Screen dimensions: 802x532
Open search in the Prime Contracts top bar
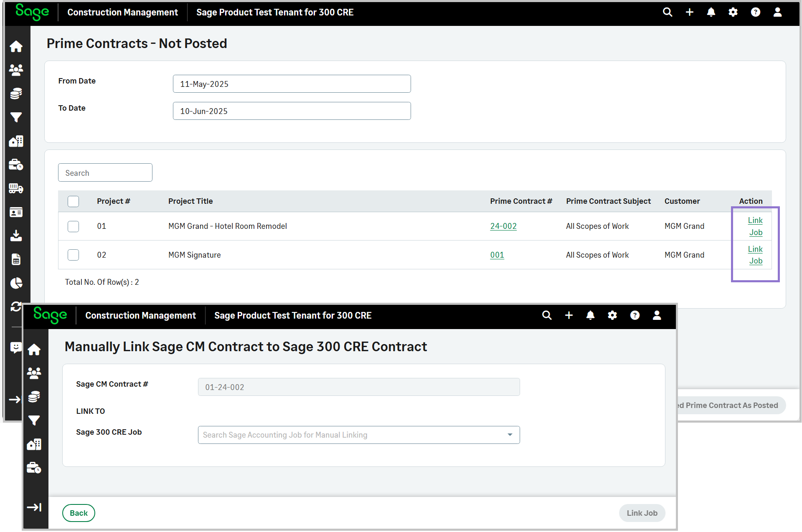point(667,12)
